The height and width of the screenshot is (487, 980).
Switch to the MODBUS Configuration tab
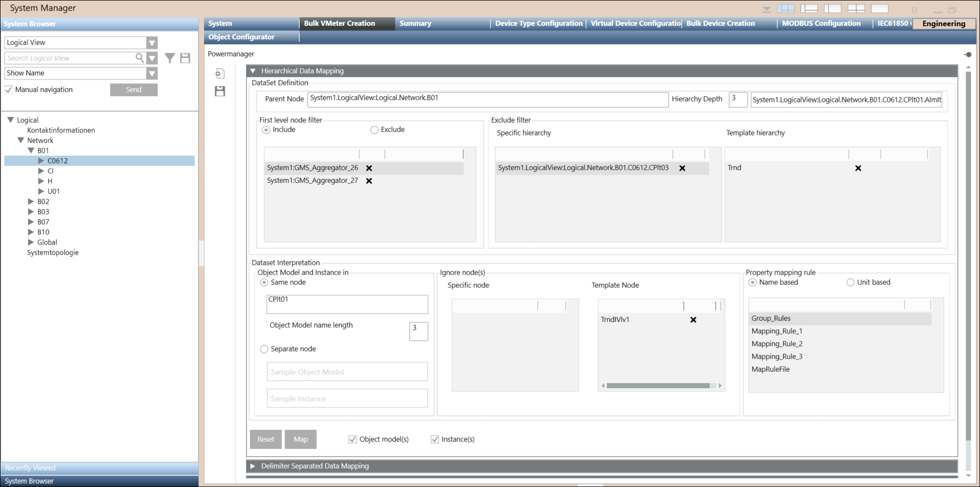[821, 23]
